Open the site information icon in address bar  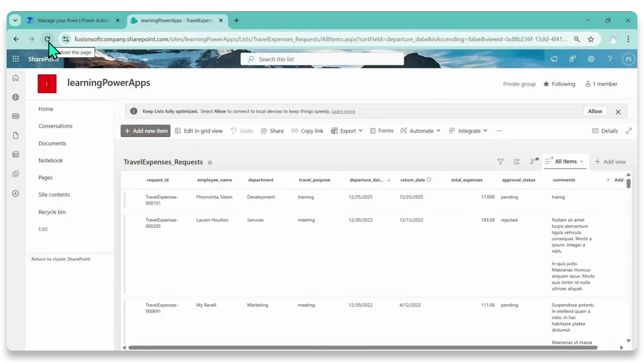point(65,39)
